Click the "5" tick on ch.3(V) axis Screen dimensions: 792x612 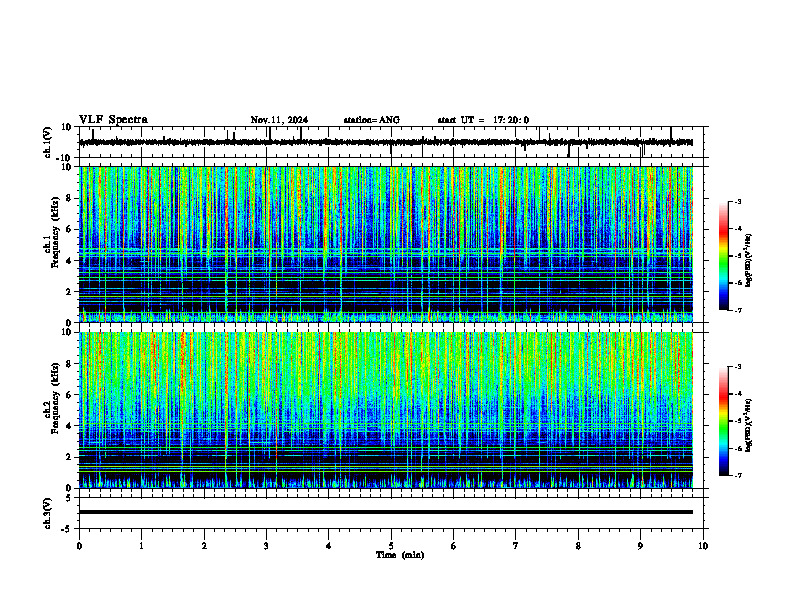69,498
